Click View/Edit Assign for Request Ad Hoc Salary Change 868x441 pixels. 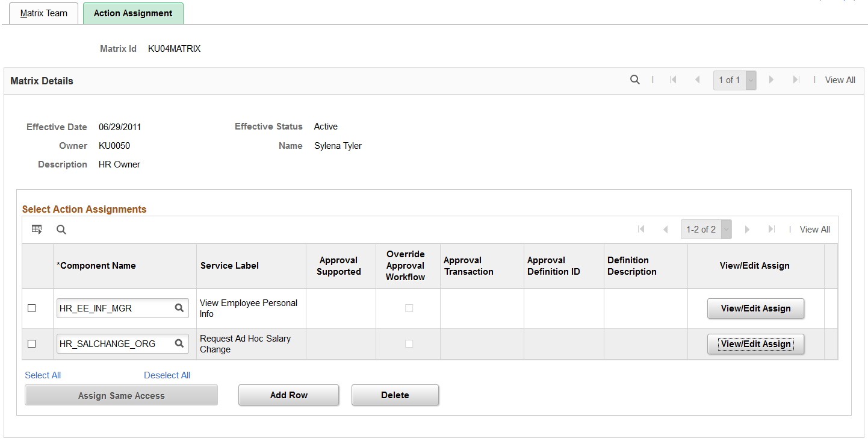pos(755,344)
